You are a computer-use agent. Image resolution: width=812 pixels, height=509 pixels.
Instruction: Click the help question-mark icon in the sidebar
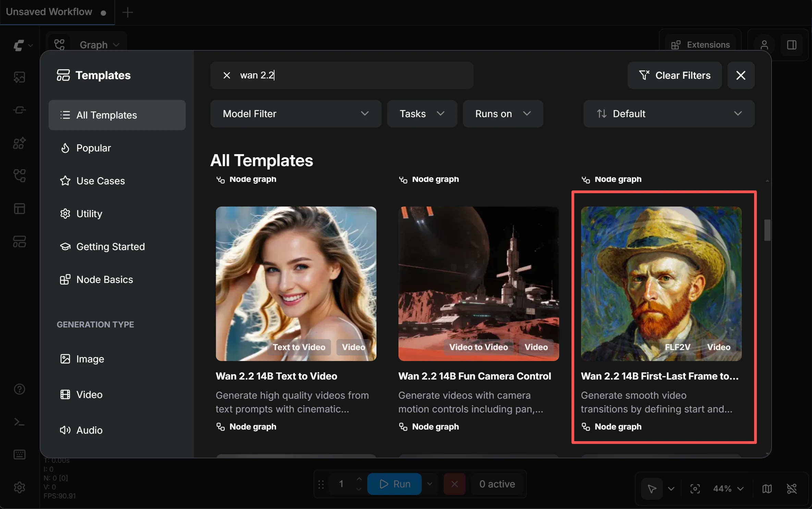(x=20, y=389)
